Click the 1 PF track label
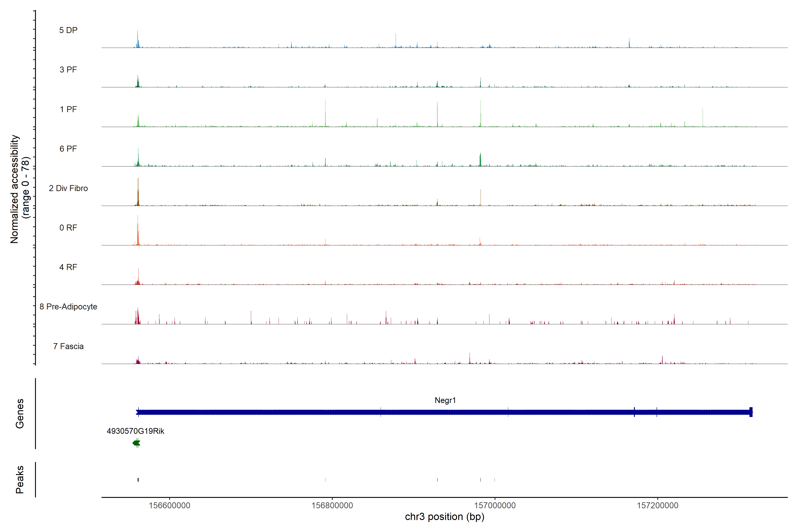This screenshot has height=532, width=798. coord(68,109)
